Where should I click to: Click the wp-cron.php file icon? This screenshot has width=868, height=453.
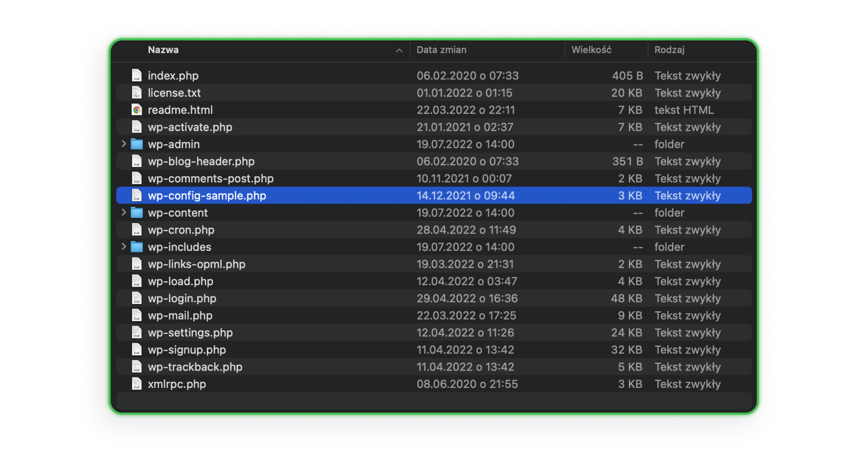(137, 230)
